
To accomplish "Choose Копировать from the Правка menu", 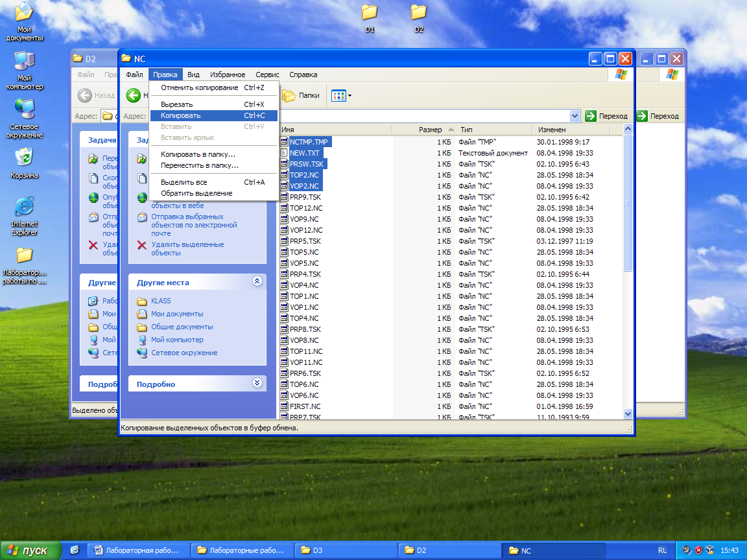I will [x=213, y=116].
